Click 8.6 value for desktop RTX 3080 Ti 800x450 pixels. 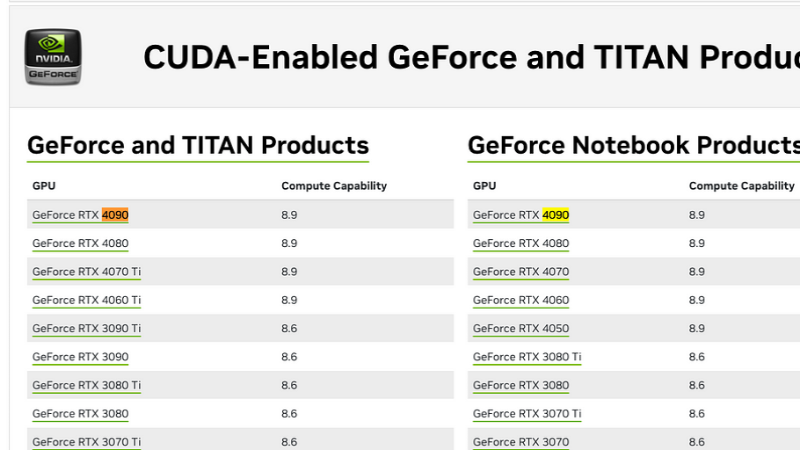point(289,385)
